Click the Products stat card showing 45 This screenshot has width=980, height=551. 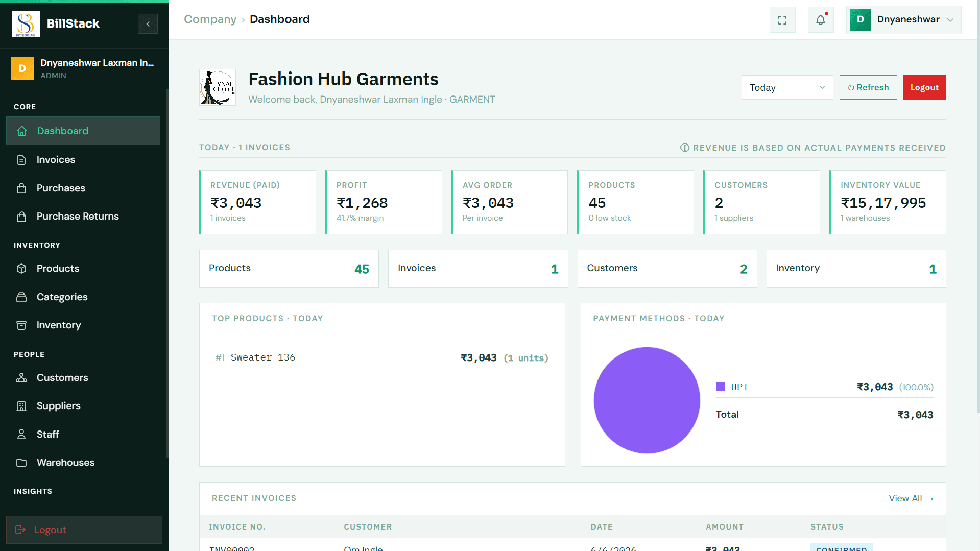635,202
